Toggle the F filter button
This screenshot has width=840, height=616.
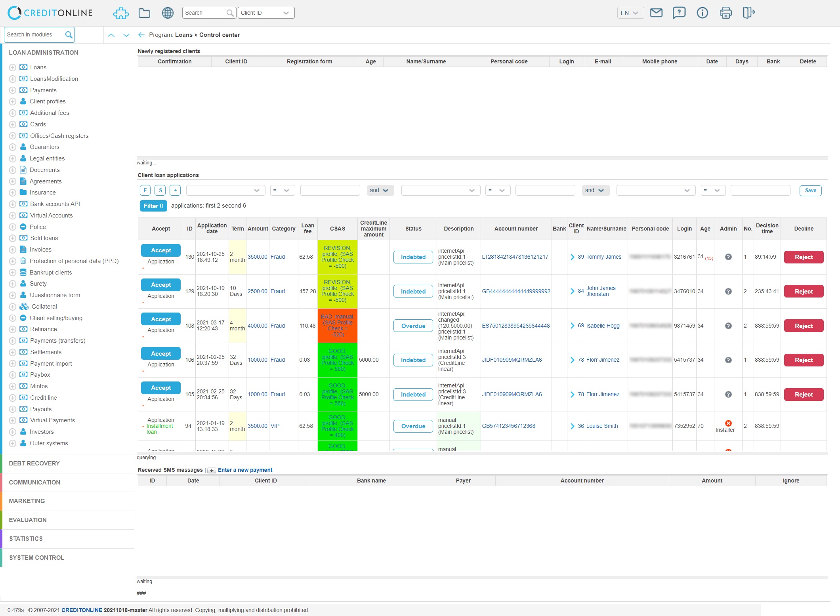[145, 190]
